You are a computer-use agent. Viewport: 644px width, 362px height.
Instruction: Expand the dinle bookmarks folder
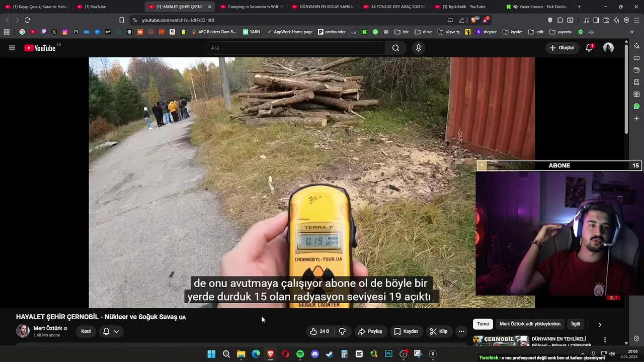click(x=423, y=32)
